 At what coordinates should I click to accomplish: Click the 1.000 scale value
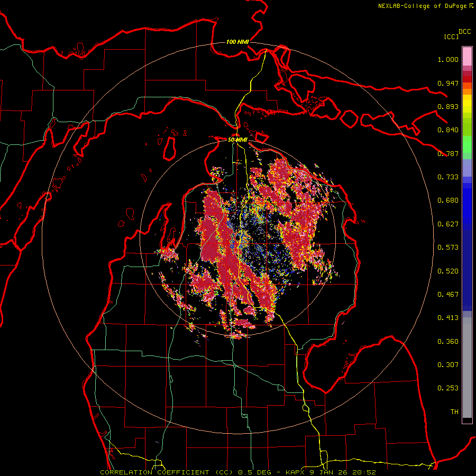[x=448, y=59]
